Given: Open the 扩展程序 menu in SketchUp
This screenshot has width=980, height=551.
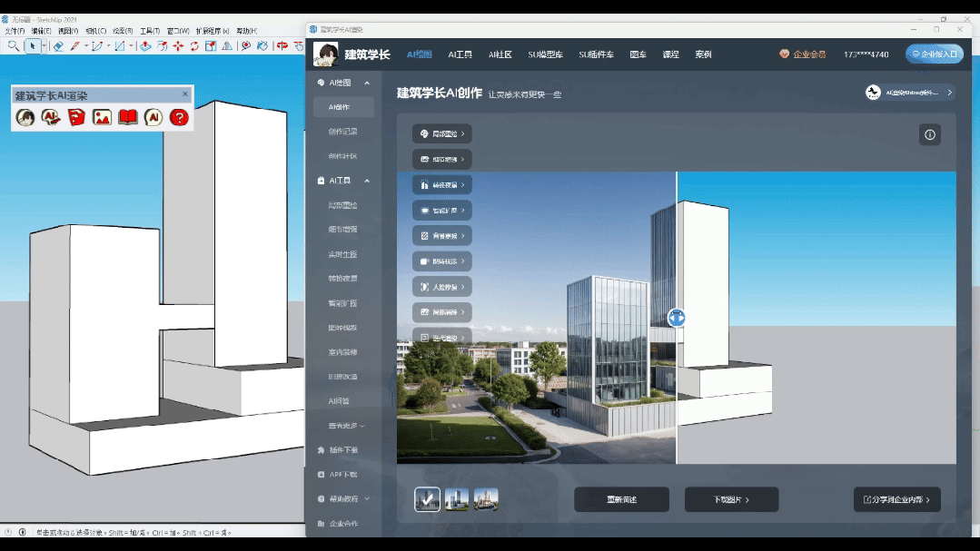Looking at the screenshot, I should [x=213, y=31].
